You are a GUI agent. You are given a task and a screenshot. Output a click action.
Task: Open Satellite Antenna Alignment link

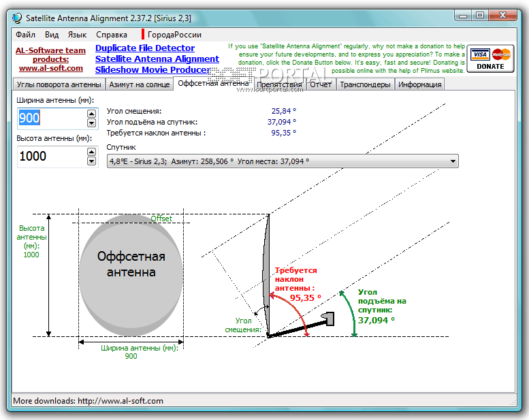[157, 59]
